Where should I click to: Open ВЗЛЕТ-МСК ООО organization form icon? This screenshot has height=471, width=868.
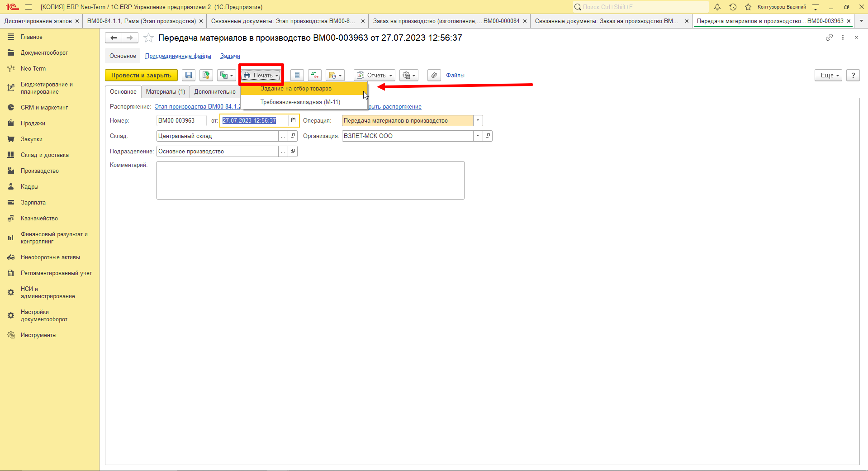tap(488, 136)
